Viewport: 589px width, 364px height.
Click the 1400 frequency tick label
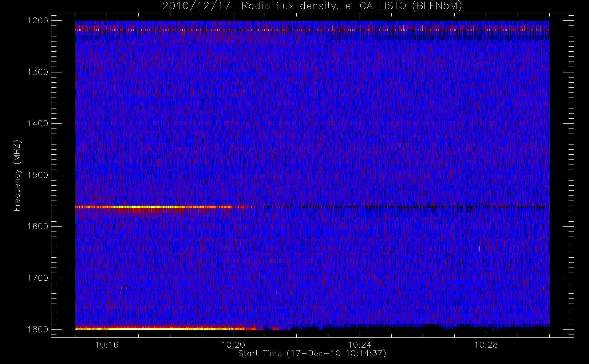pyautogui.click(x=38, y=124)
